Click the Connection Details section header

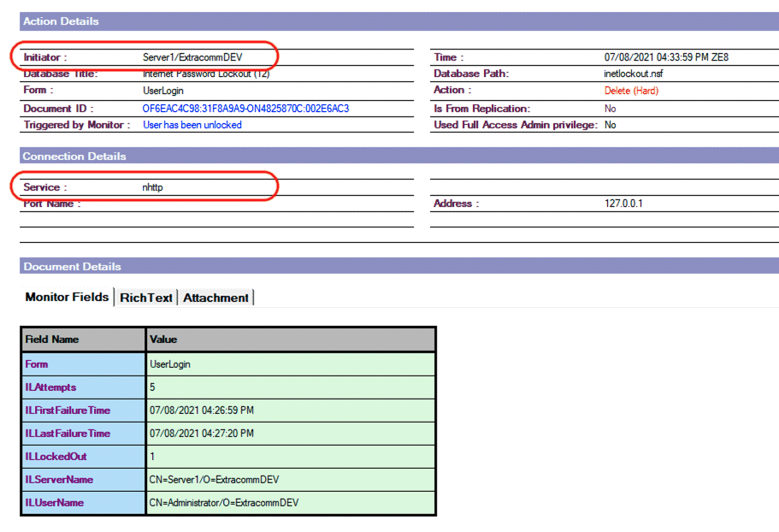74,157
